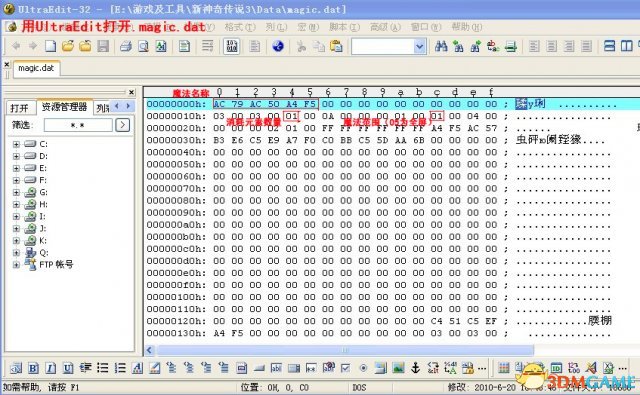Open the find text combo box dropdown

tap(419, 47)
